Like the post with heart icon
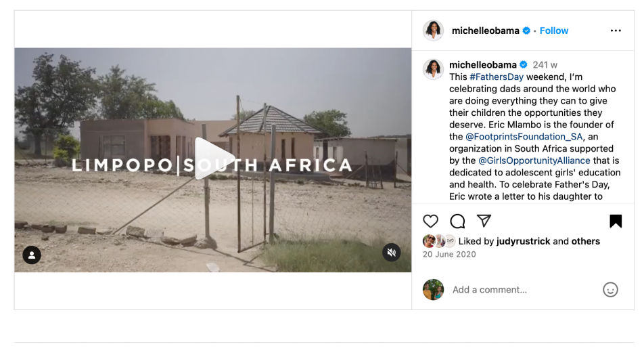The width and height of the screenshot is (644, 363). point(430,221)
